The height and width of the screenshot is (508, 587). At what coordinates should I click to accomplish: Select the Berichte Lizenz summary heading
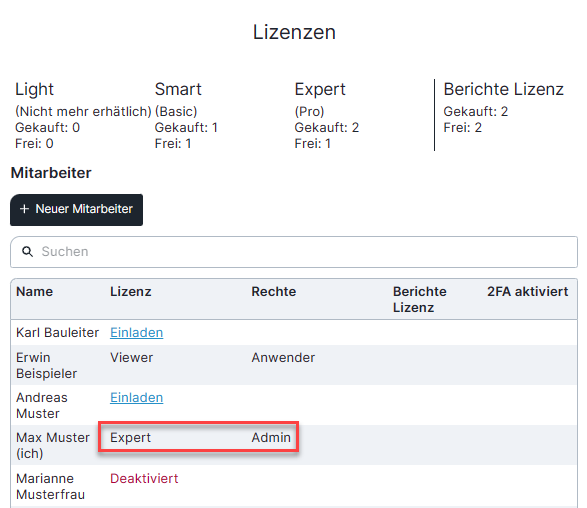504,89
